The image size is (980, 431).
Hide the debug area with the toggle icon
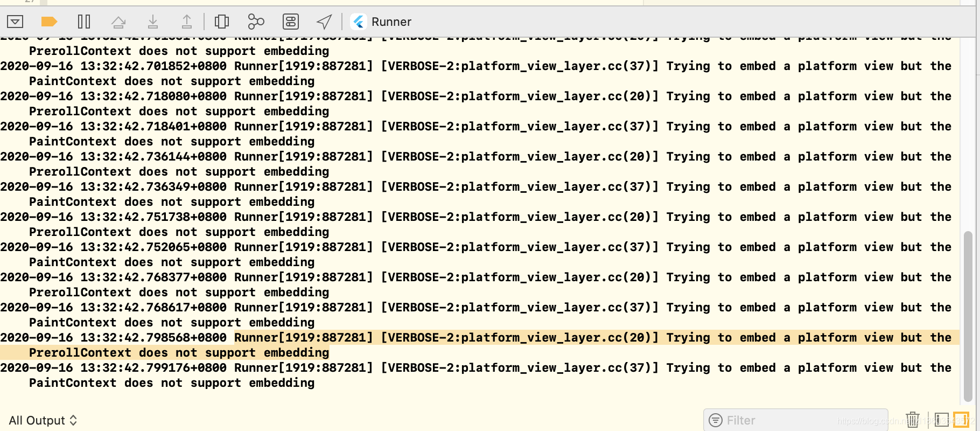pyautogui.click(x=15, y=22)
